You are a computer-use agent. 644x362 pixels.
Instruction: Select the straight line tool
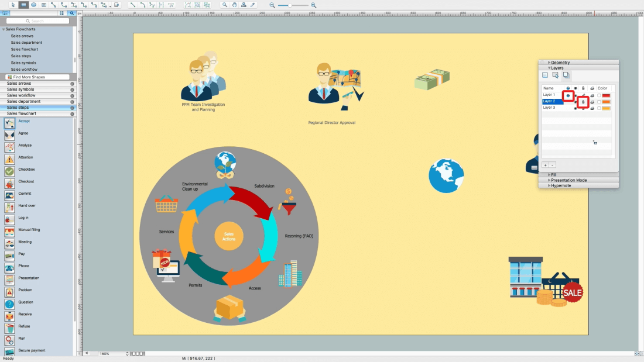pos(133,5)
